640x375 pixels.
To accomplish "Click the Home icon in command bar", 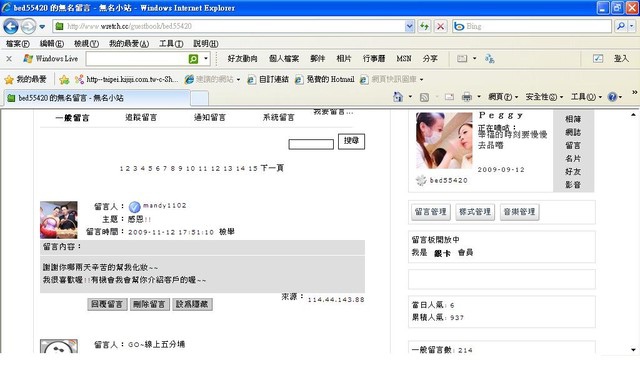I will coord(398,97).
